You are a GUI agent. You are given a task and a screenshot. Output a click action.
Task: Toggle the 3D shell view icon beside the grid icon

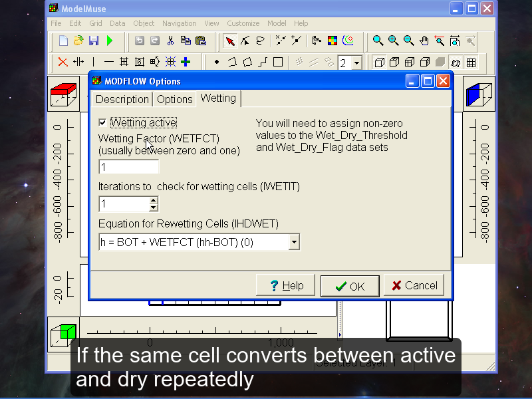click(x=456, y=63)
